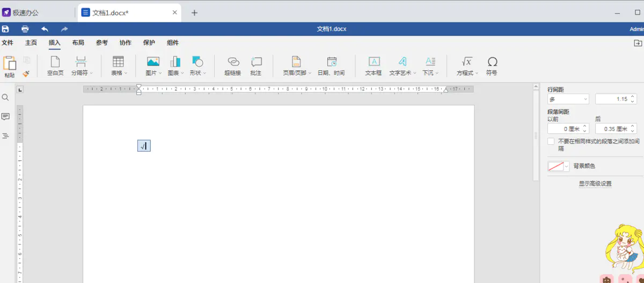Check 不要在相同样式的段落之间添加间隔 checkbox

click(x=551, y=141)
